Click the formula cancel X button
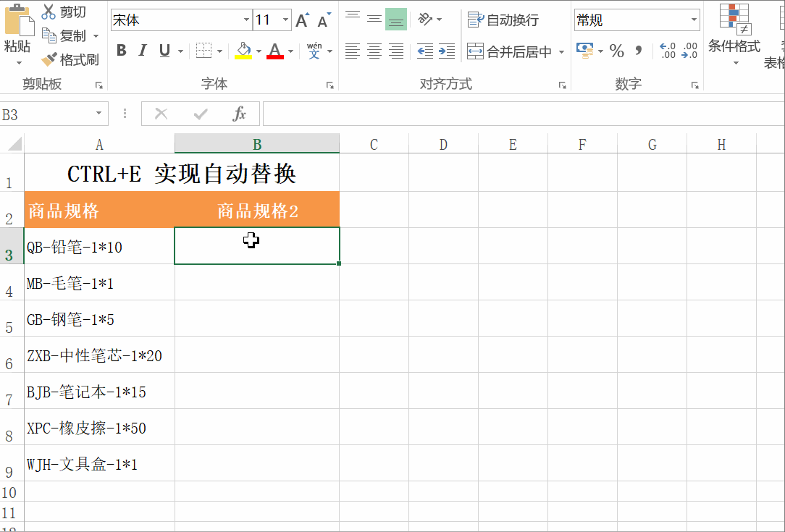Image resolution: width=785 pixels, height=532 pixels. point(161,114)
